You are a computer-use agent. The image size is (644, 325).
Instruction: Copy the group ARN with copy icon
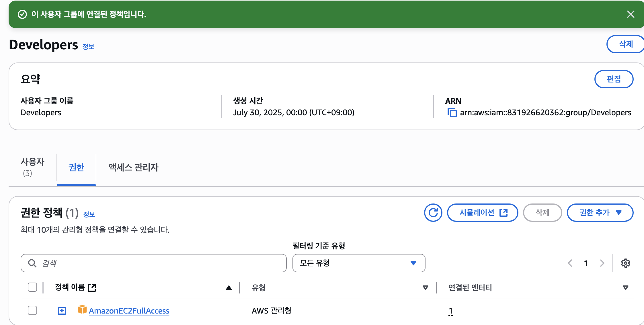(x=452, y=112)
